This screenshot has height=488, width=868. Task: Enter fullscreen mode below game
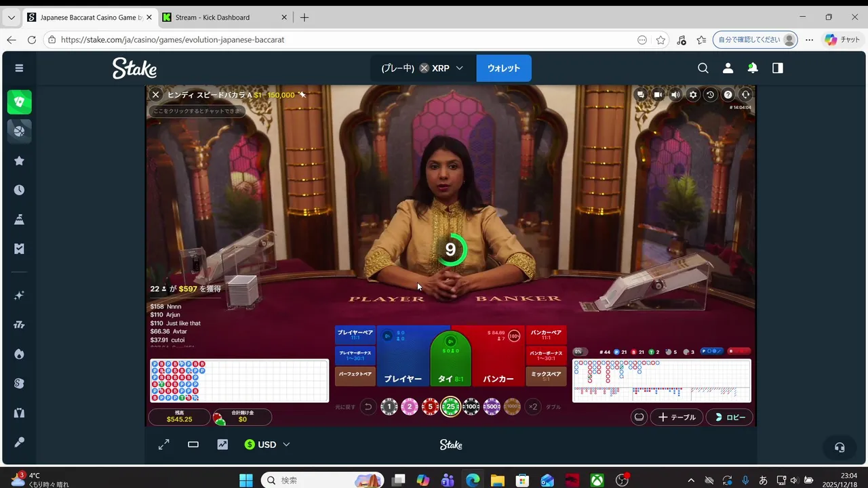tap(163, 445)
